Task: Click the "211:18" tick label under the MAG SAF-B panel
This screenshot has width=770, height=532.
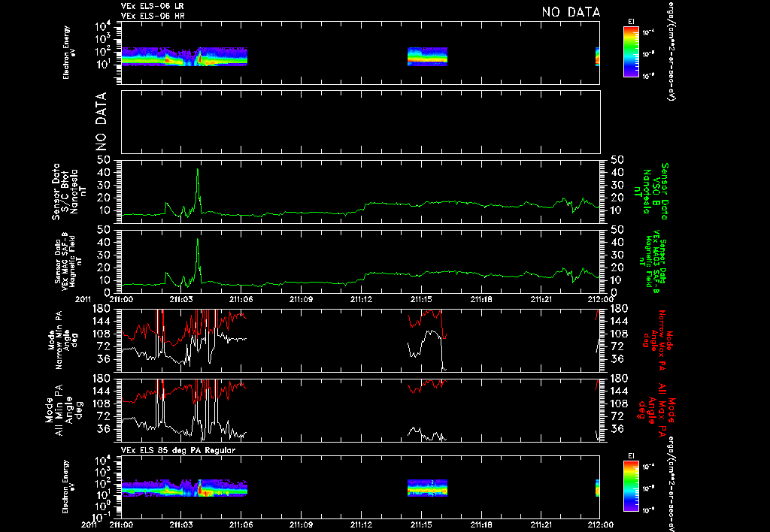Action: pos(480,299)
